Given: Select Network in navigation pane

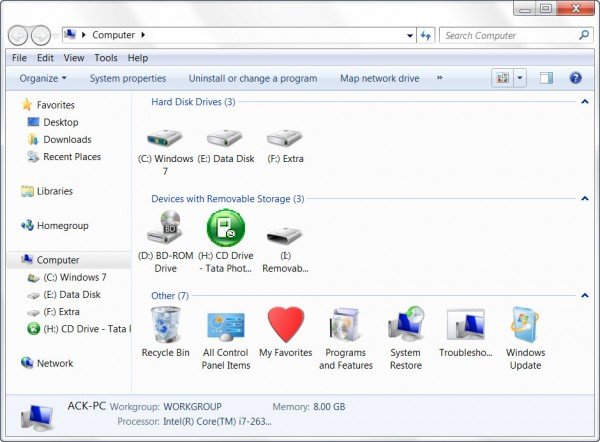Looking at the screenshot, I should 55,364.
